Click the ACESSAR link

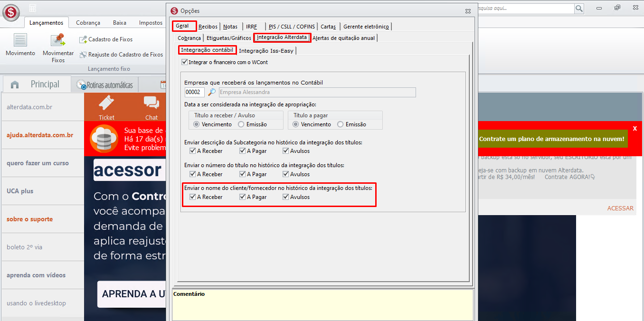click(x=620, y=208)
